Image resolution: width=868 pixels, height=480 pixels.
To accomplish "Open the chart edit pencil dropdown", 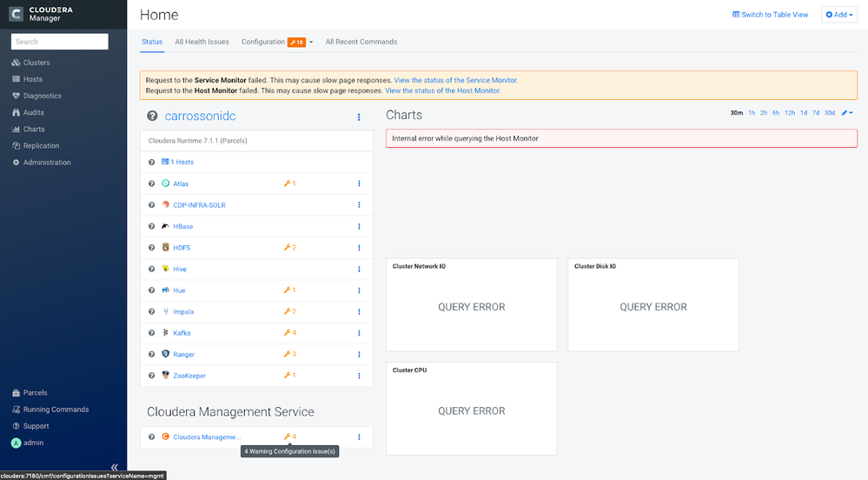I will coord(847,113).
